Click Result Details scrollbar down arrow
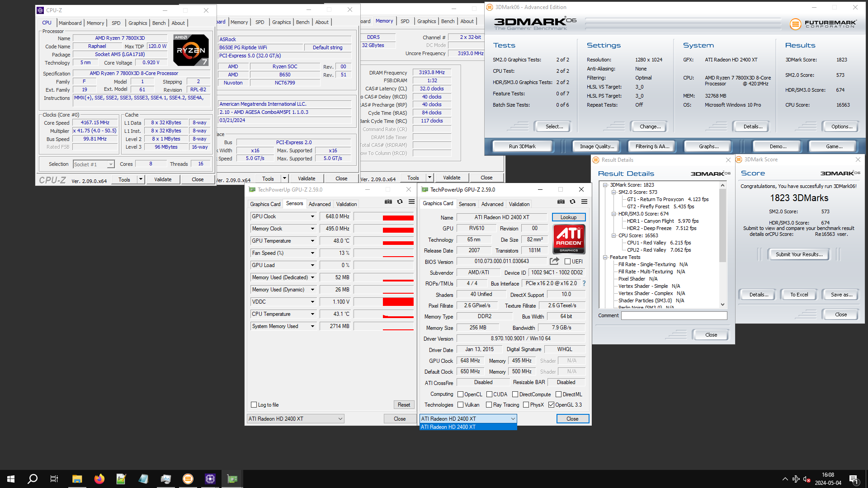Image resolution: width=868 pixels, height=488 pixels. 722,305
